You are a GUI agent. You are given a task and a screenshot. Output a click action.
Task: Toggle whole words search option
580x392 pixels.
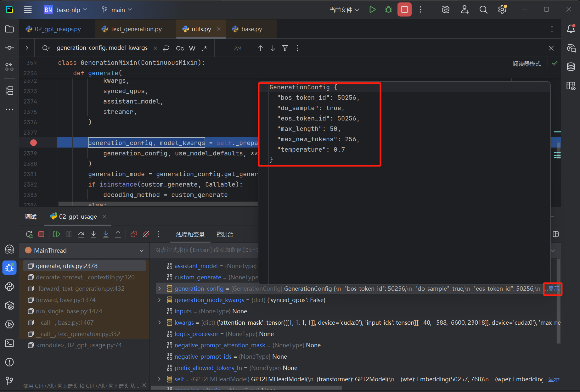192,48
